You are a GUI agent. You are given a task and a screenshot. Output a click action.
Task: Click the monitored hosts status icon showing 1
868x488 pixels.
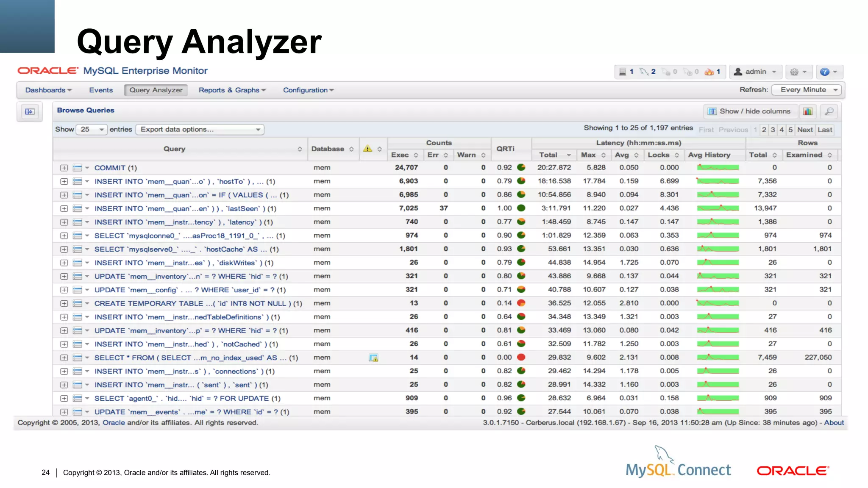click(623, 72)
